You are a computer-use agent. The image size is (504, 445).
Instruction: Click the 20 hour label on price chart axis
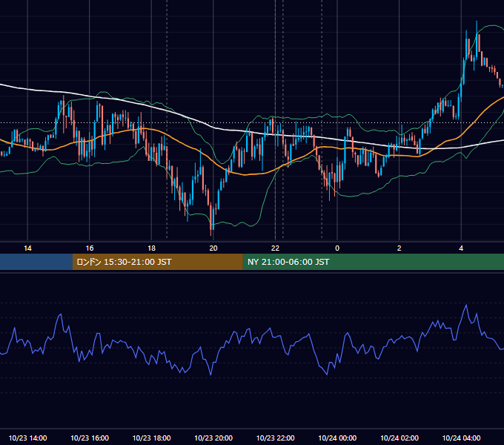click(x=213, y=248)
